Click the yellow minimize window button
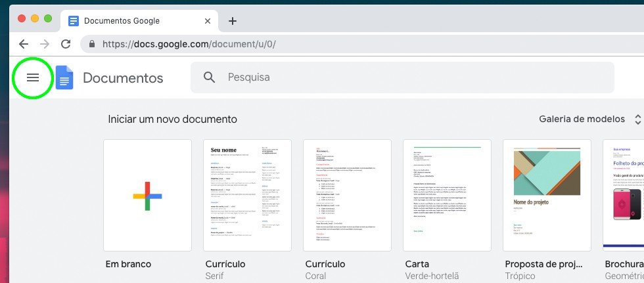This screenshot has height=283, width=644. (35, 18)
